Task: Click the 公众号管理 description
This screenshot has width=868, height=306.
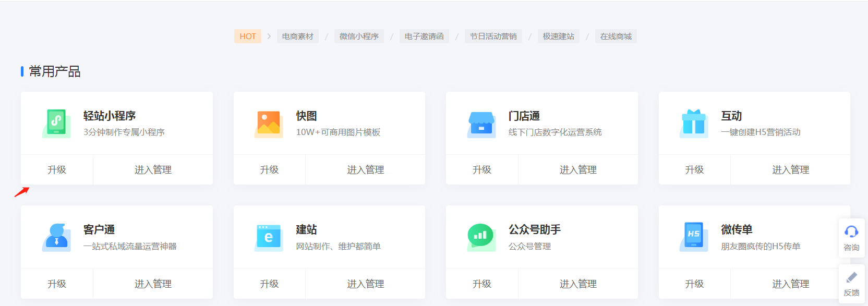Action: point(529,246)
